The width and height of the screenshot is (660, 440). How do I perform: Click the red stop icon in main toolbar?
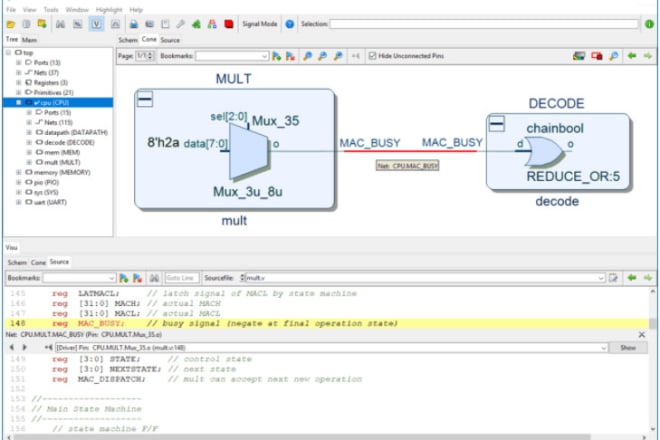pyautogui.click(x=229, y=24)
